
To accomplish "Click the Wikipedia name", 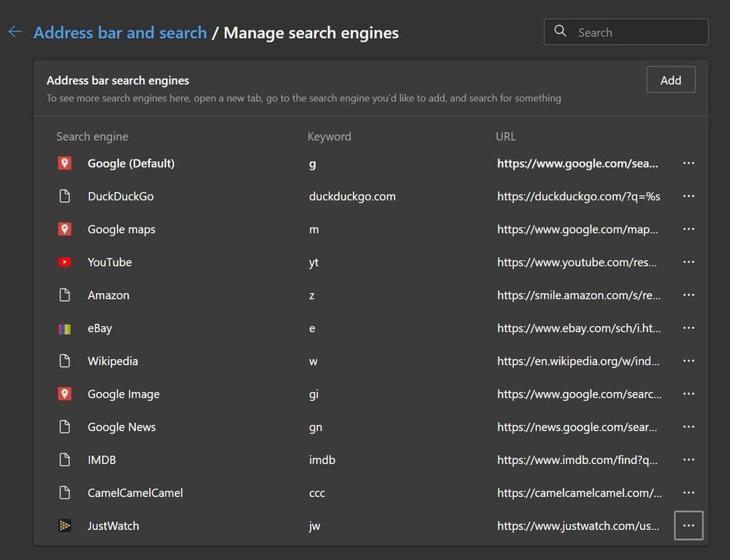I will click(x=113, y=362).
